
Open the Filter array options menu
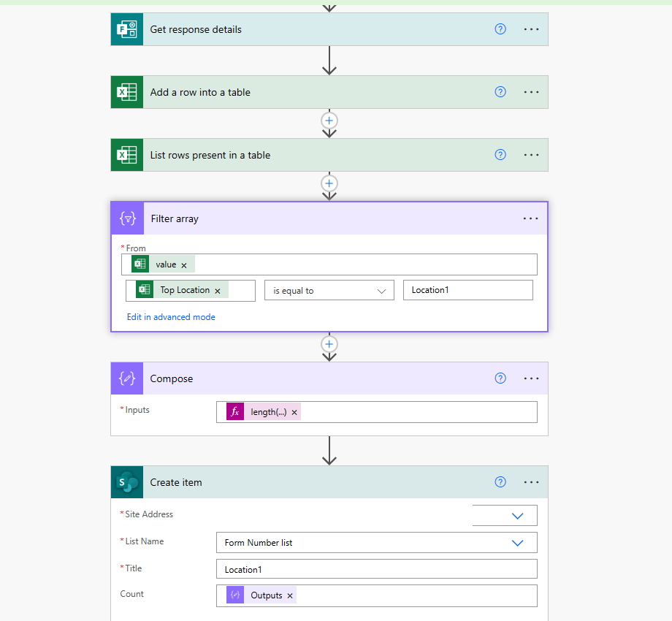click(530, 218)
